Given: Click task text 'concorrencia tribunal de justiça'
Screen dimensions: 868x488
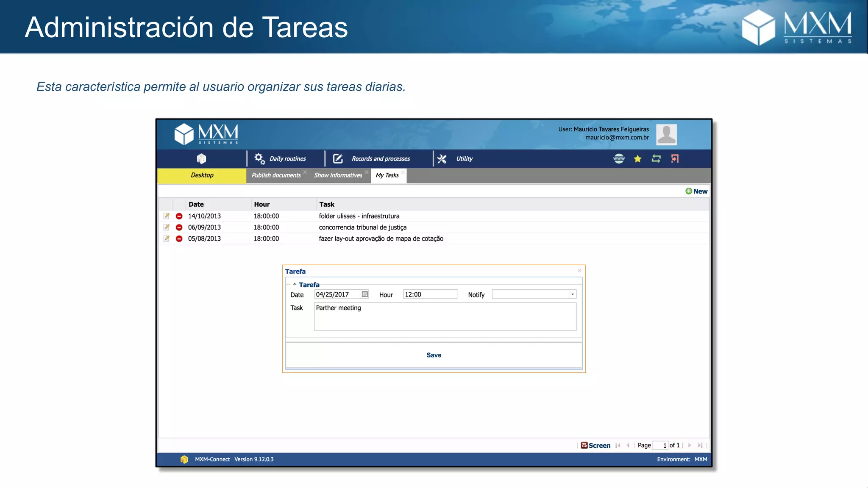Looking at the screenshot, I should (x=362, y=227).
